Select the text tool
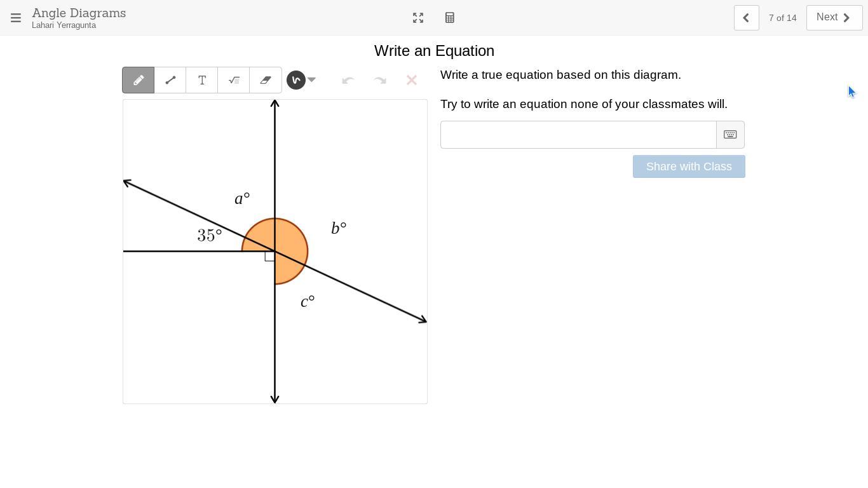Viewport: 868px width, 488px height. (202, 80)
